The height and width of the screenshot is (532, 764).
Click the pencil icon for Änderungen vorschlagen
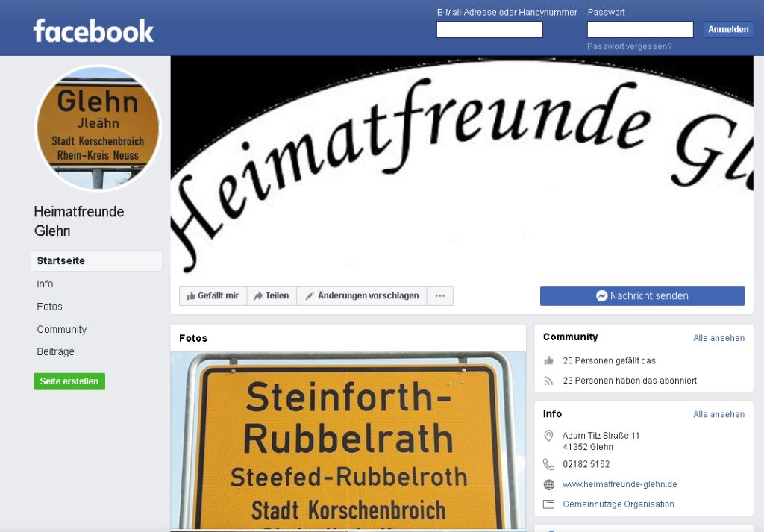[310, 295]
